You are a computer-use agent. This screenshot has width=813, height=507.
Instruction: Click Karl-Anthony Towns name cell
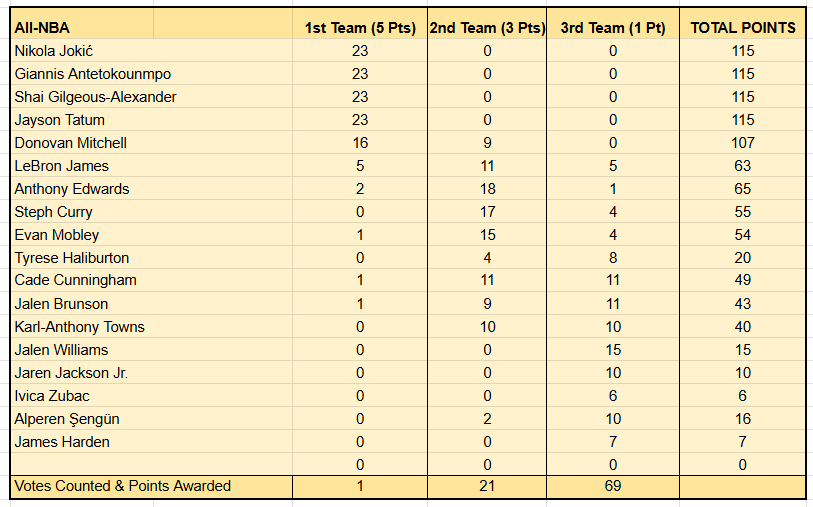(151, 327)
